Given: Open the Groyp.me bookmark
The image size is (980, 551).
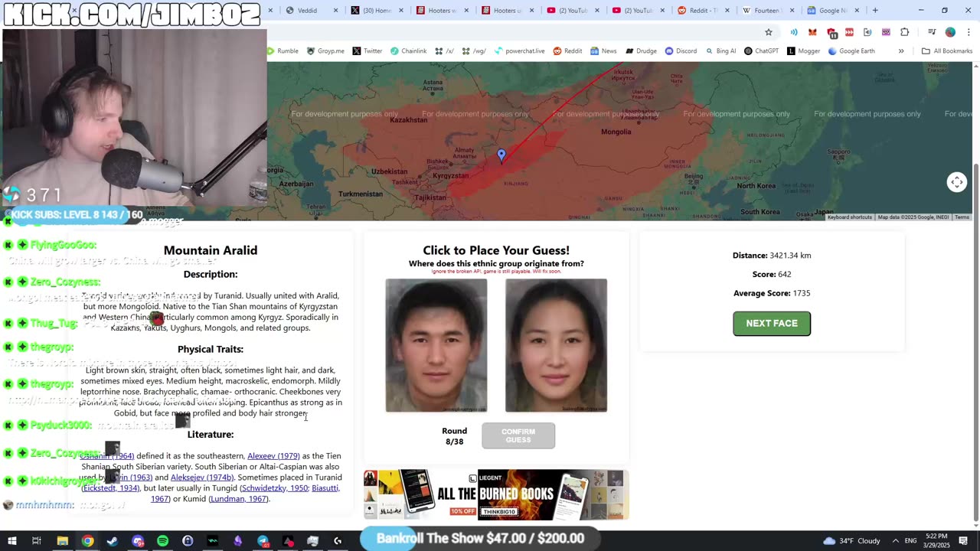Looking at the screenshot, I should (x=325, y=51).
